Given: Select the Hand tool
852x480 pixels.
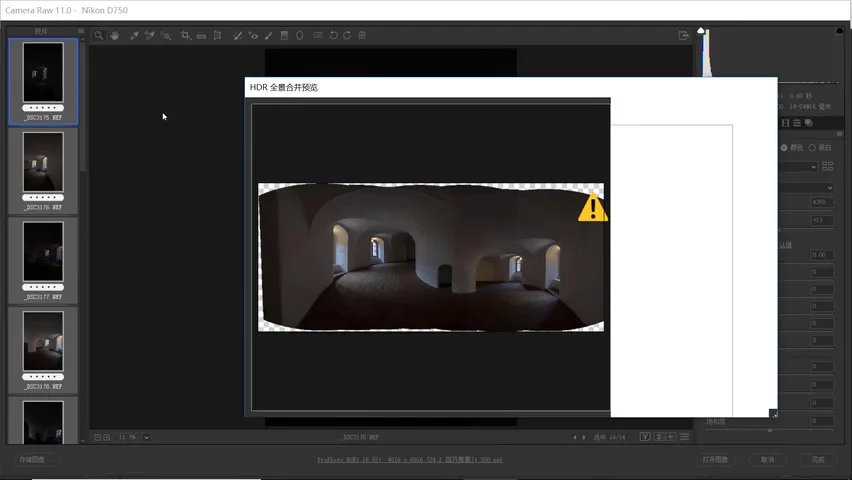Looking at the screenshot, I should point(114,35).
